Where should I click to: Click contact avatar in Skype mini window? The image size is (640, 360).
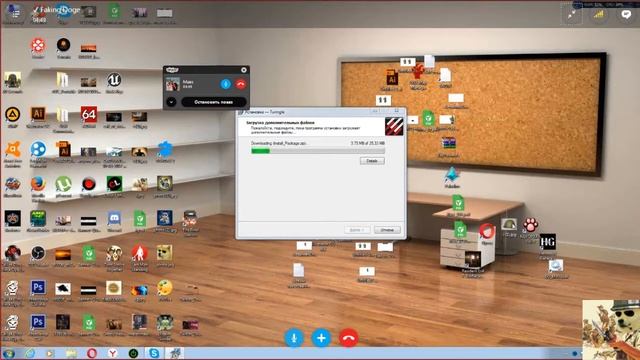[173, 84]
